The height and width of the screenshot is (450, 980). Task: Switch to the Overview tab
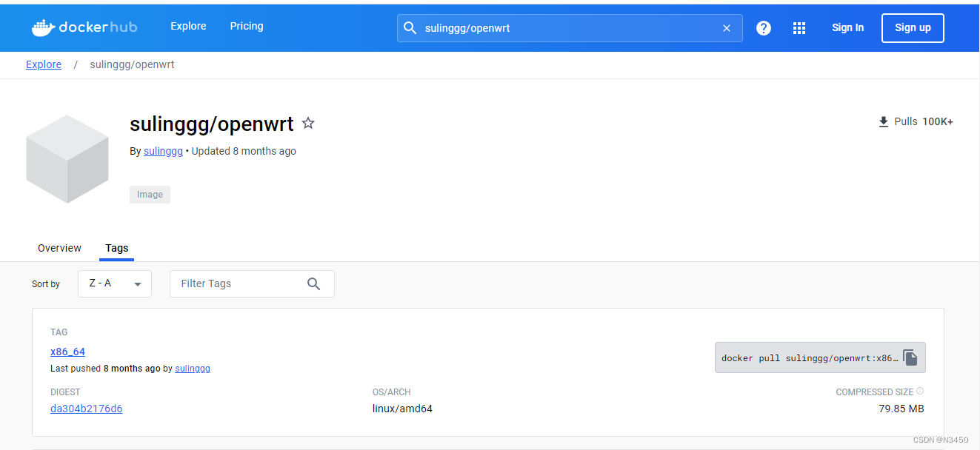59,248
